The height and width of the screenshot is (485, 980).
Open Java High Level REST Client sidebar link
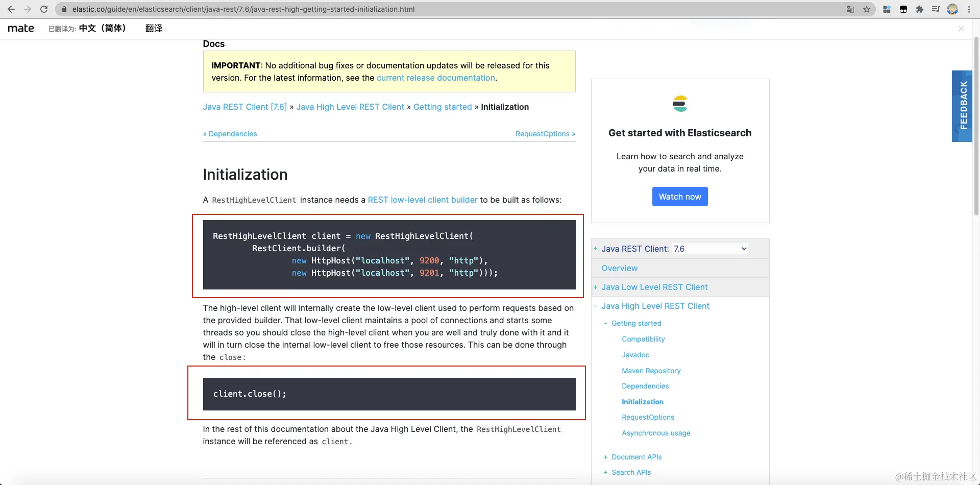pos(655,306)
